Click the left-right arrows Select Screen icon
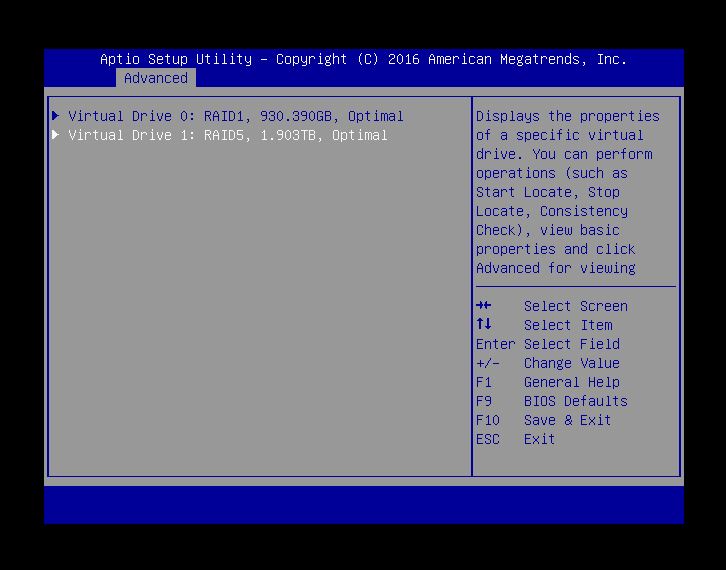 pyautogui.click(x=483, y=305)
